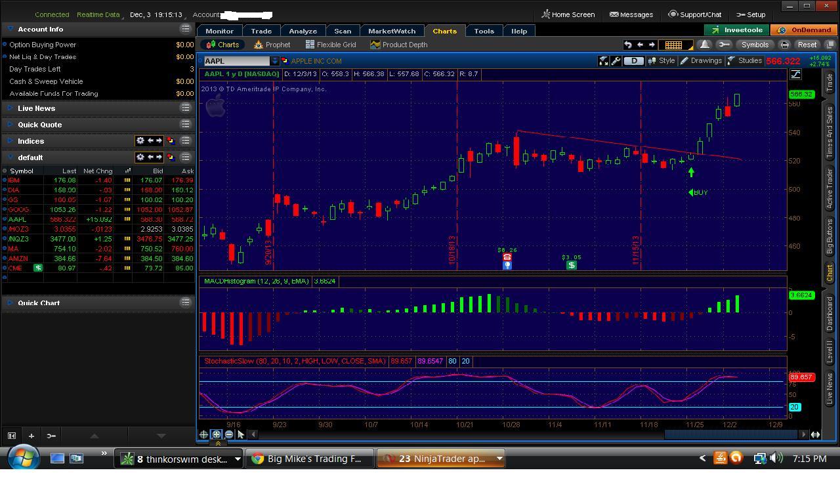Open the Home Screen
The image size is (840, 504).
(x=568, y=14)
